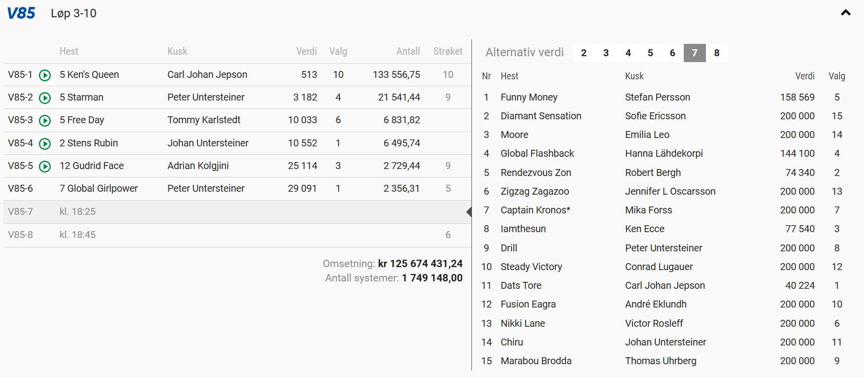
Task: Play the V85-4 race replay
Action: point(45,143)
